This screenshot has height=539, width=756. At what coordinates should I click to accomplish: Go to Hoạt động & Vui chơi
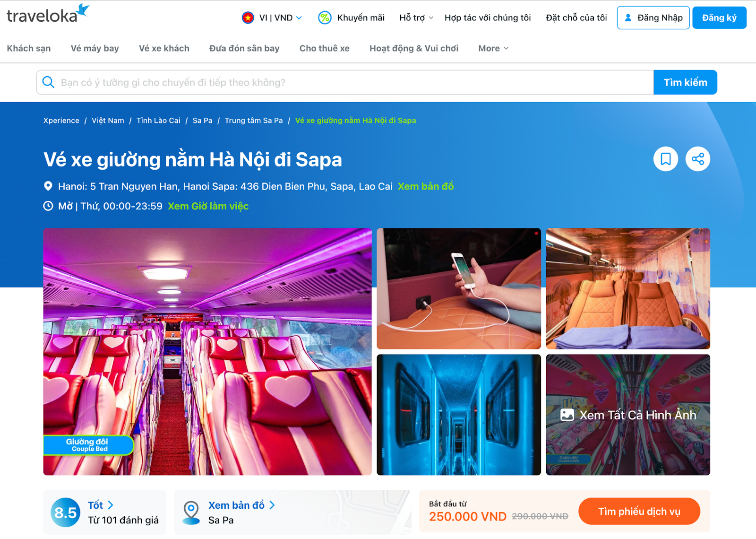point(413,48)
